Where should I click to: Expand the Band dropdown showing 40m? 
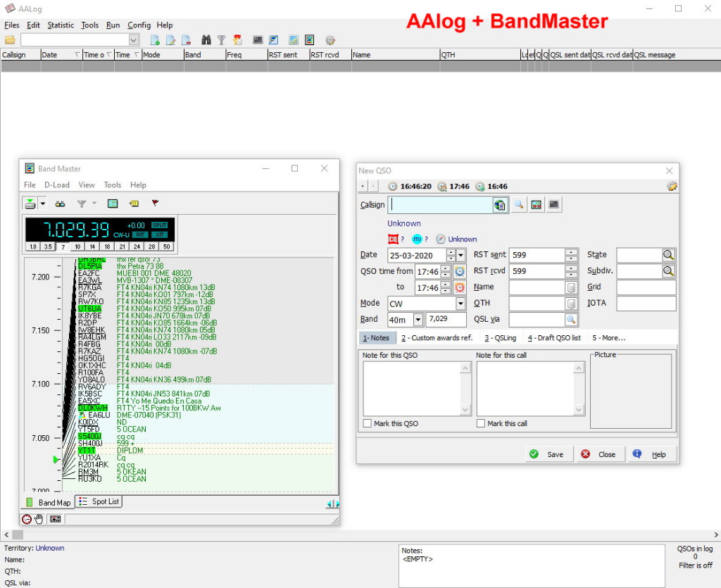pyautogui.click(x=418, y=320)
